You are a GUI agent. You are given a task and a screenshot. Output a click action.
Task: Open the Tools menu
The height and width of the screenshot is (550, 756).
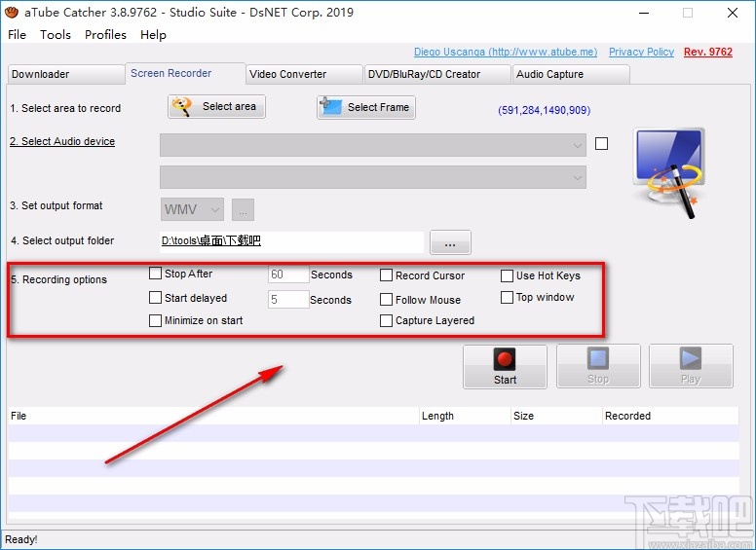pos(56,35)
